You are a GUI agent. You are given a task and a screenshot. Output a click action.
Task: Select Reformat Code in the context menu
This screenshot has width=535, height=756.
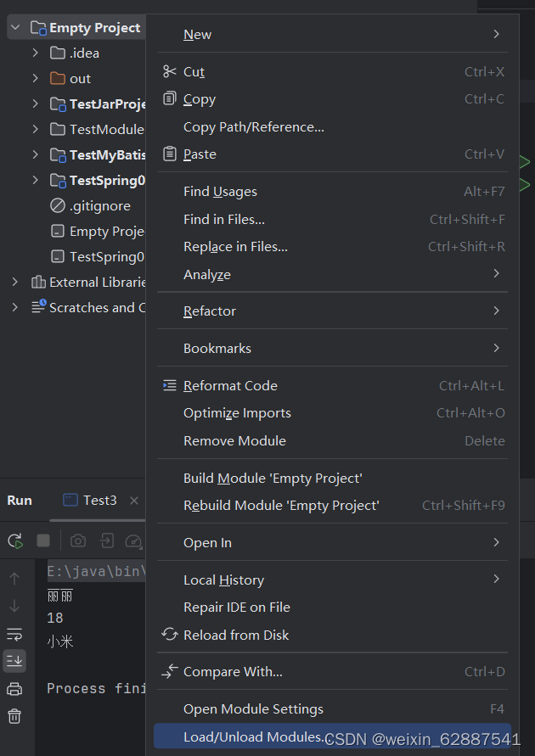pos(229,385)
